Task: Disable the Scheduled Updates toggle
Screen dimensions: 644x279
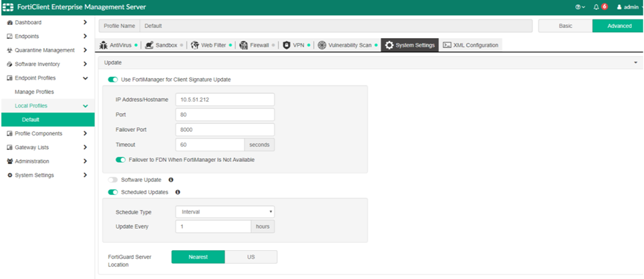Action: [x=113, y=192]
